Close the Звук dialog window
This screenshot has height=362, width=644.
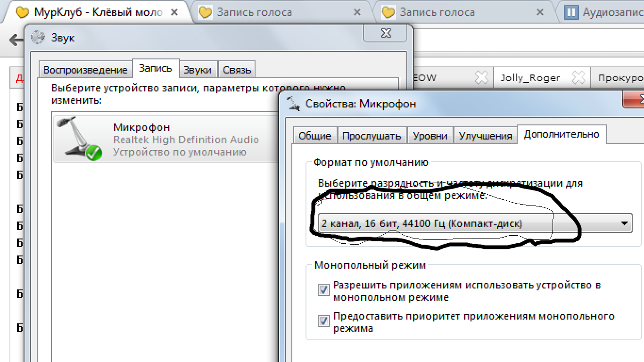[x=386, y=33]
